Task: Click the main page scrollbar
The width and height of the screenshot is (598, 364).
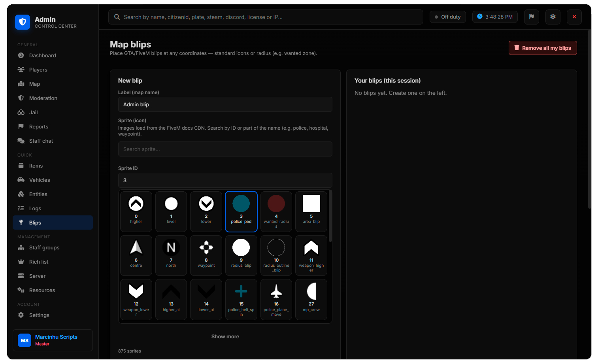Action: tap(589, 119)
